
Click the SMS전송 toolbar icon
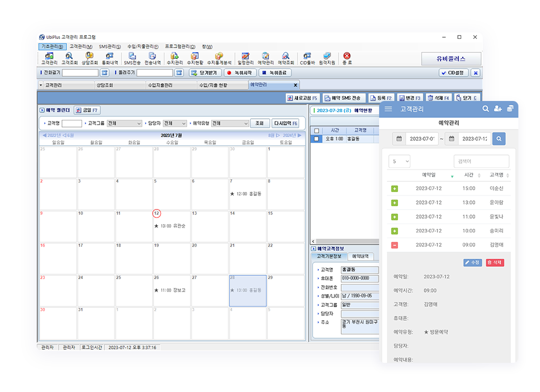(x=132, y=58)
